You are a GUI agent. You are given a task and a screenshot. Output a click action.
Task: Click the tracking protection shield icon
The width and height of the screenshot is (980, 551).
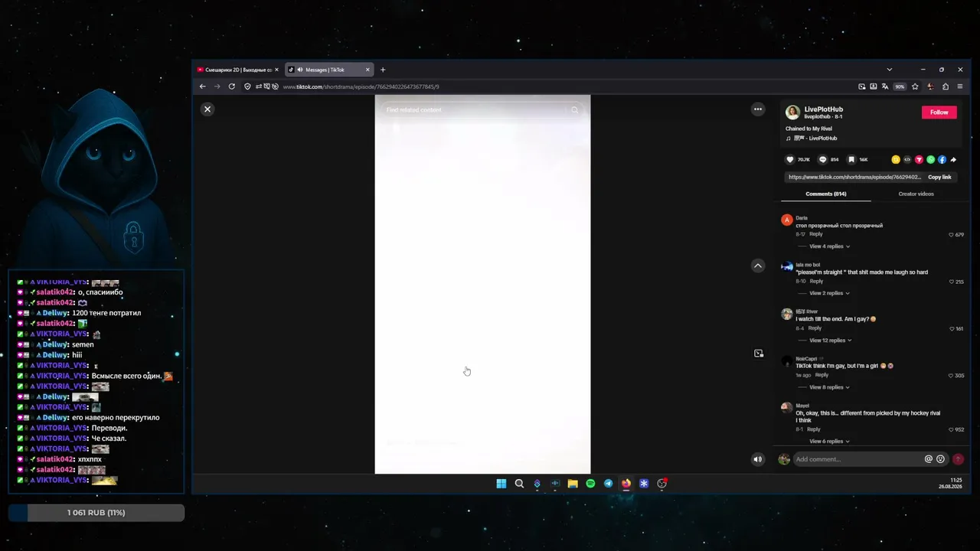coord(247,86)
